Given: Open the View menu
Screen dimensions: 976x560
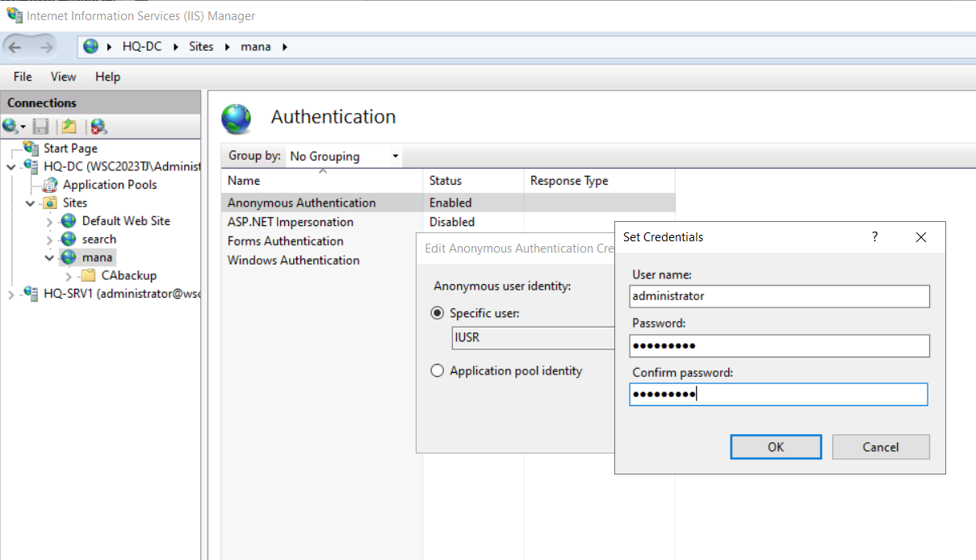Looking at the screenshot, I should (x=63, y=77).
